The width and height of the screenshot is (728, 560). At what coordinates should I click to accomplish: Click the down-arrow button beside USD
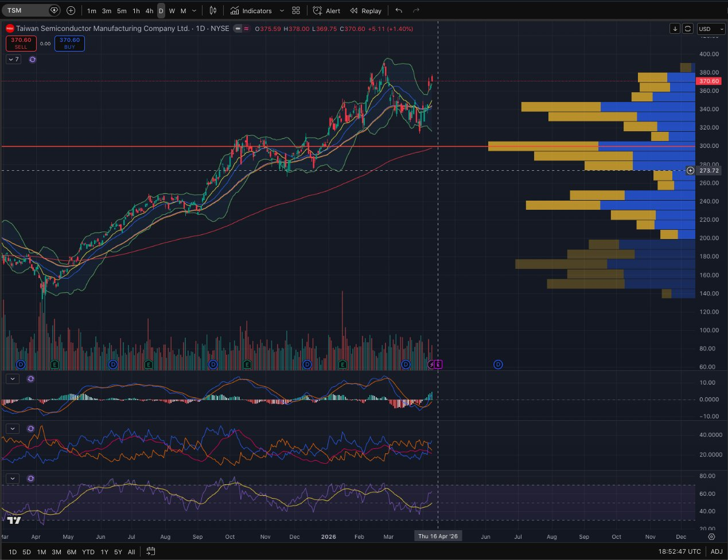(675, 29)
